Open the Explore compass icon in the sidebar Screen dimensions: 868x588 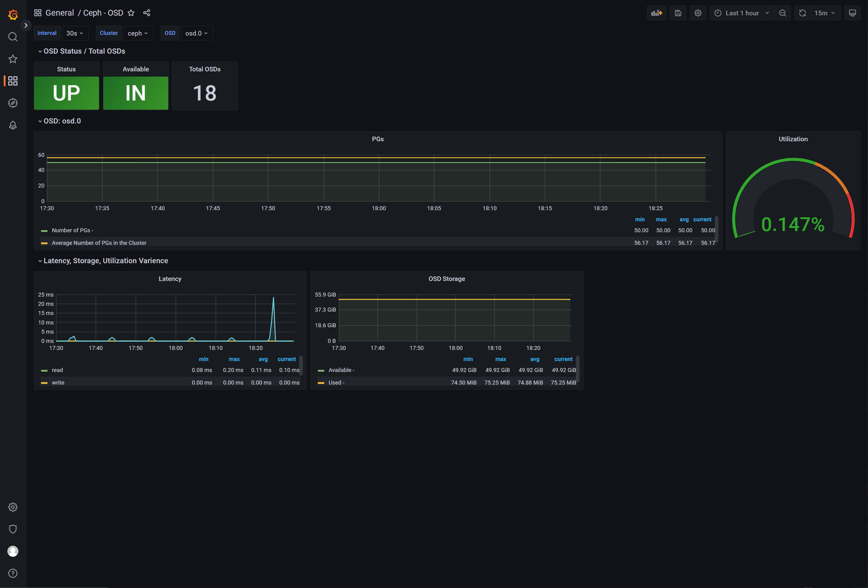pos(13,103)
